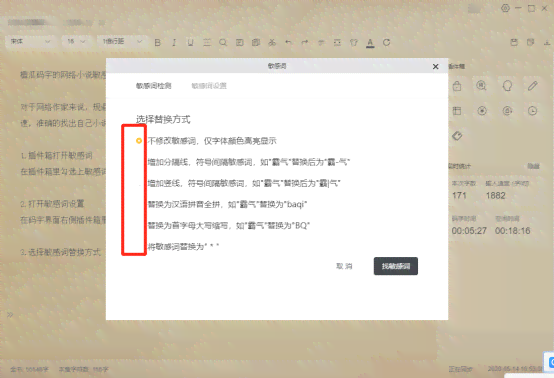The image size is (554, 378).
Task: Open the tag-shaped plugin icon
Action: pos(457,136)
